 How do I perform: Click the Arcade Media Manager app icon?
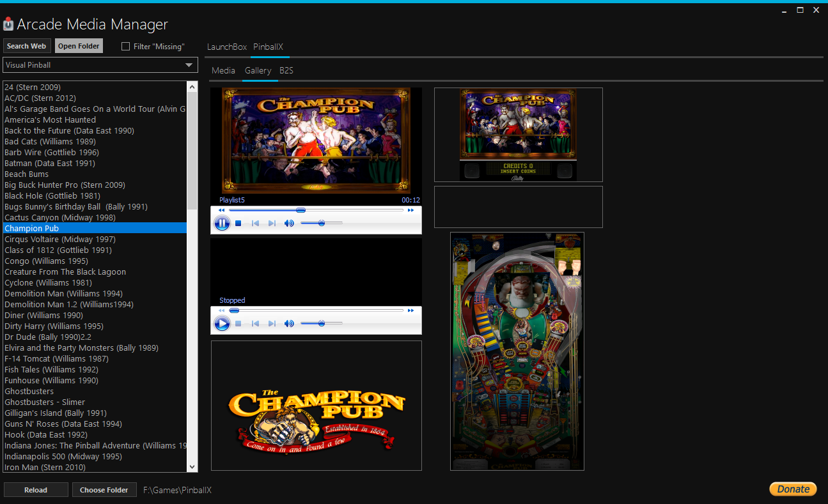click(8, 24)
